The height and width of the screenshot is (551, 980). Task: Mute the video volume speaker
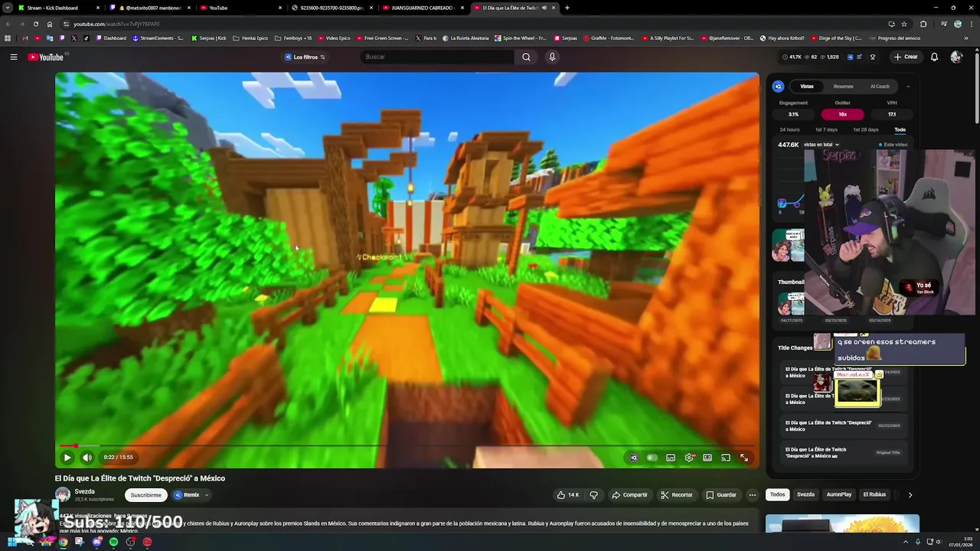[x=87, y=458]
